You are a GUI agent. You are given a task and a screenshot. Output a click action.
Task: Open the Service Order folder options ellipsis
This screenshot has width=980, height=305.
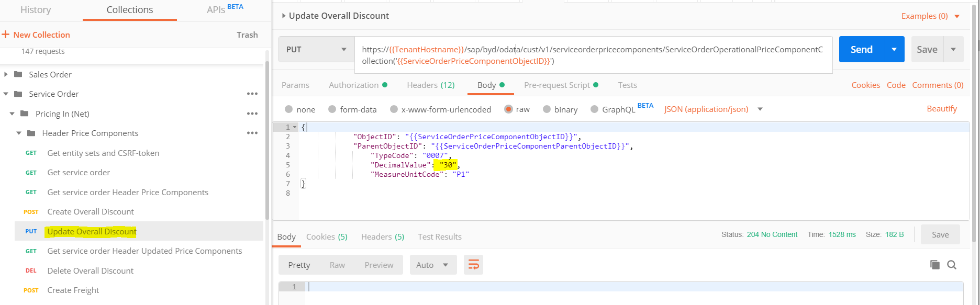[252, 94]
